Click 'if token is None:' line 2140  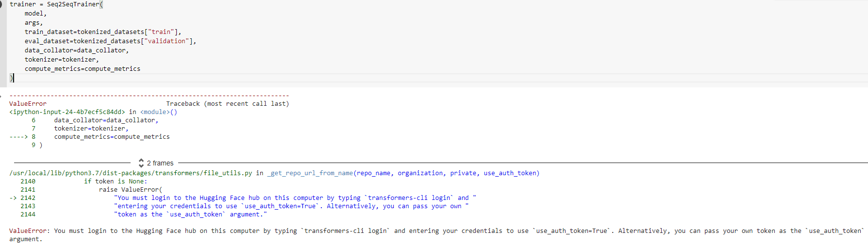116,181
